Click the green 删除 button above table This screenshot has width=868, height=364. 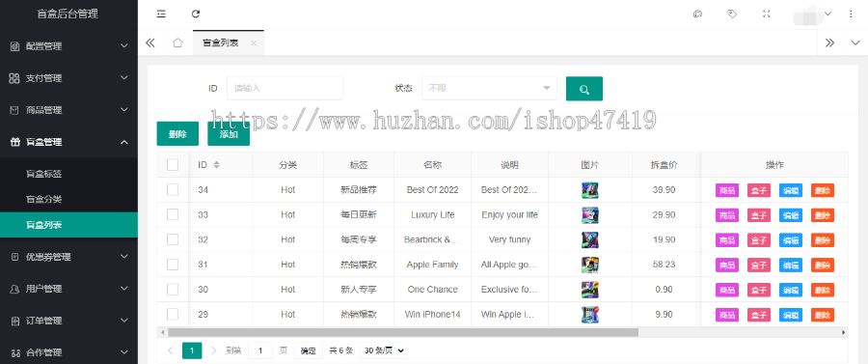pos(177,133)
